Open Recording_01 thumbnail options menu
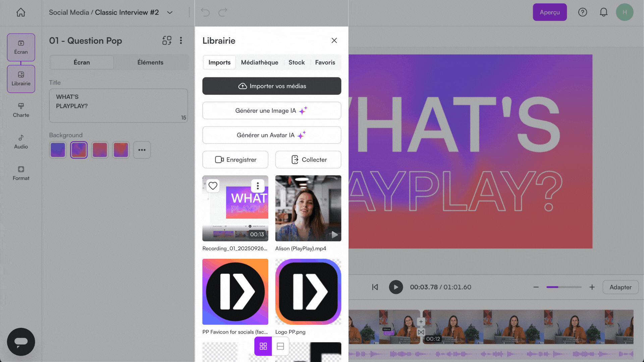 (258, 186)
